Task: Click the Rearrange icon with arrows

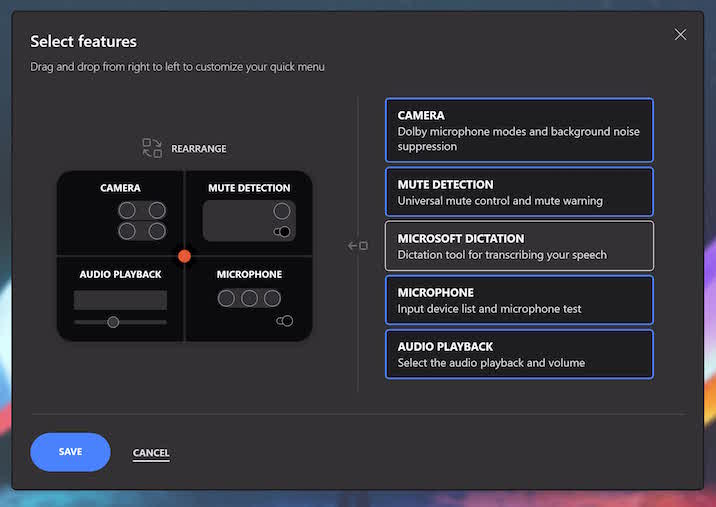Action: click(152, 148)
